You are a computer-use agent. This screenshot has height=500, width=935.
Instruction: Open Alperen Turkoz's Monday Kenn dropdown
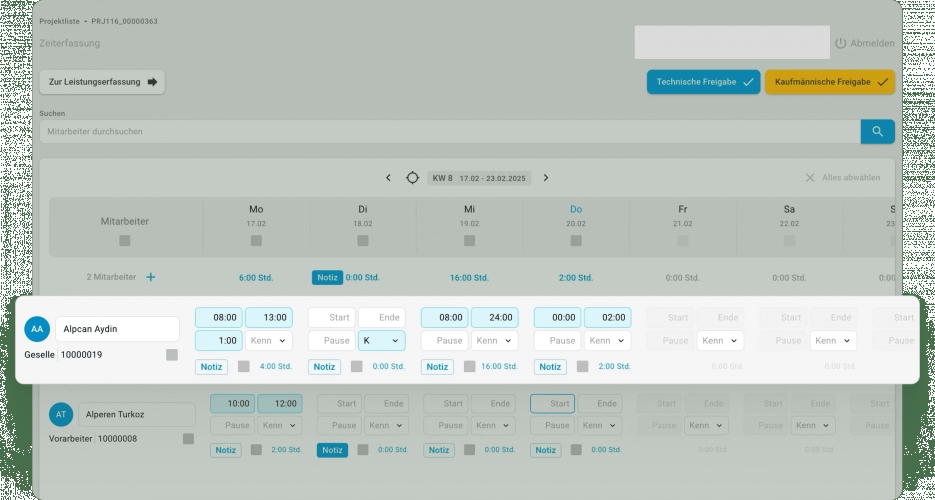280,426
